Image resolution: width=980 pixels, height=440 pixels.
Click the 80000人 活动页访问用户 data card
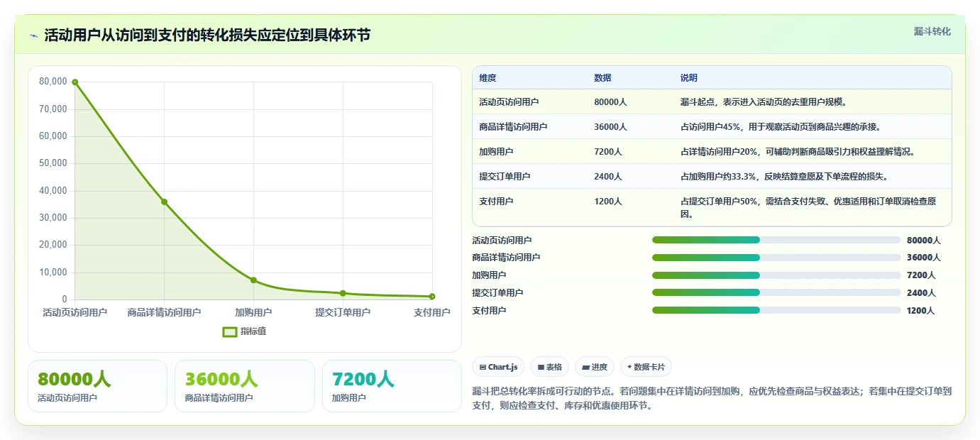tap(97, 386)
